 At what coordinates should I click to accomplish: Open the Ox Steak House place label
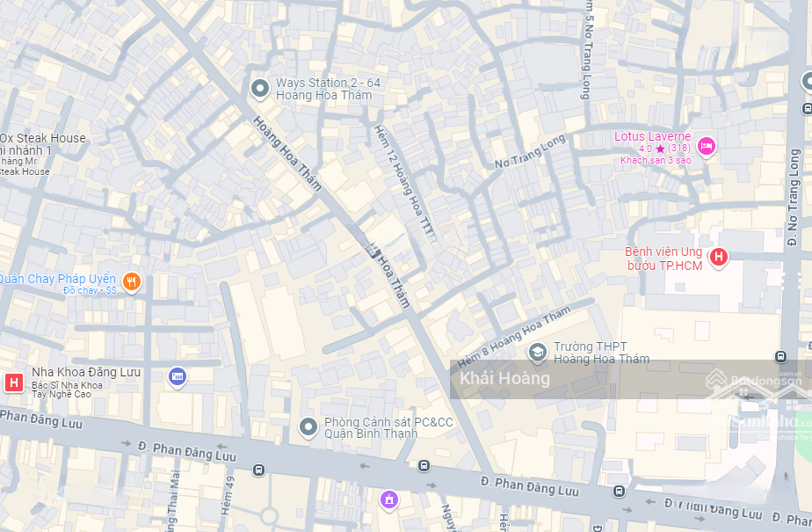(42, 138)
